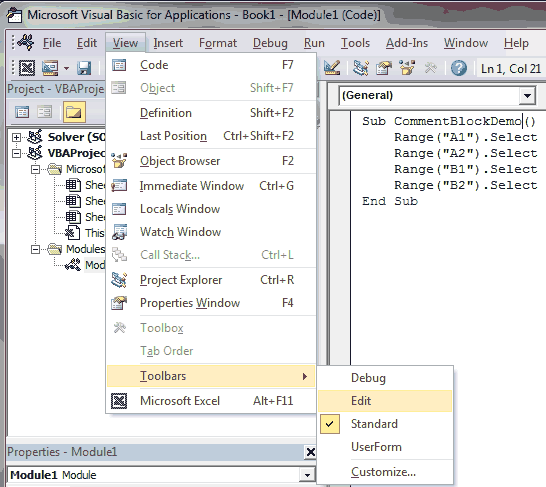Toggle Folders button in Project pane
546x487 pixels.
tap(74, 112)
